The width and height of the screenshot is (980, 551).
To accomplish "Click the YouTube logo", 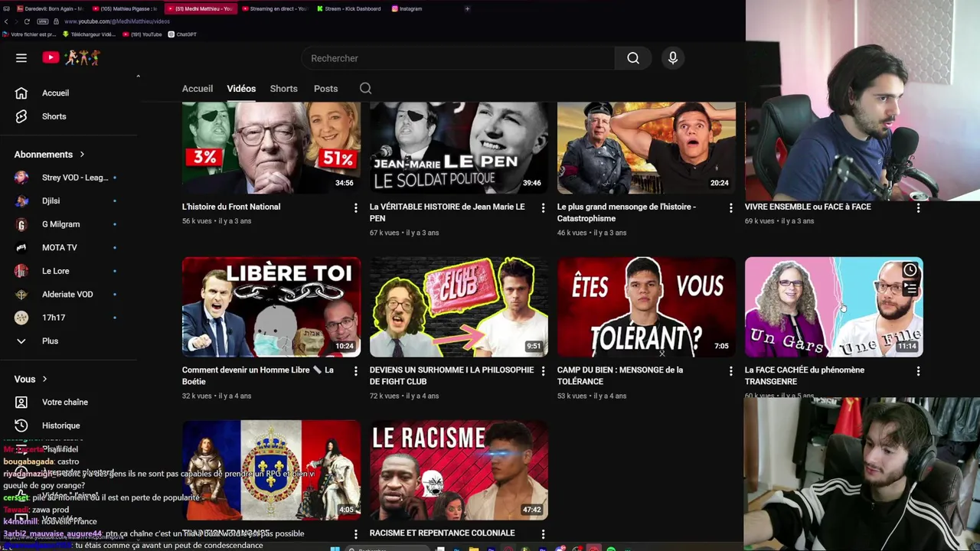I will pyautogui.click(x=71, y=57).
